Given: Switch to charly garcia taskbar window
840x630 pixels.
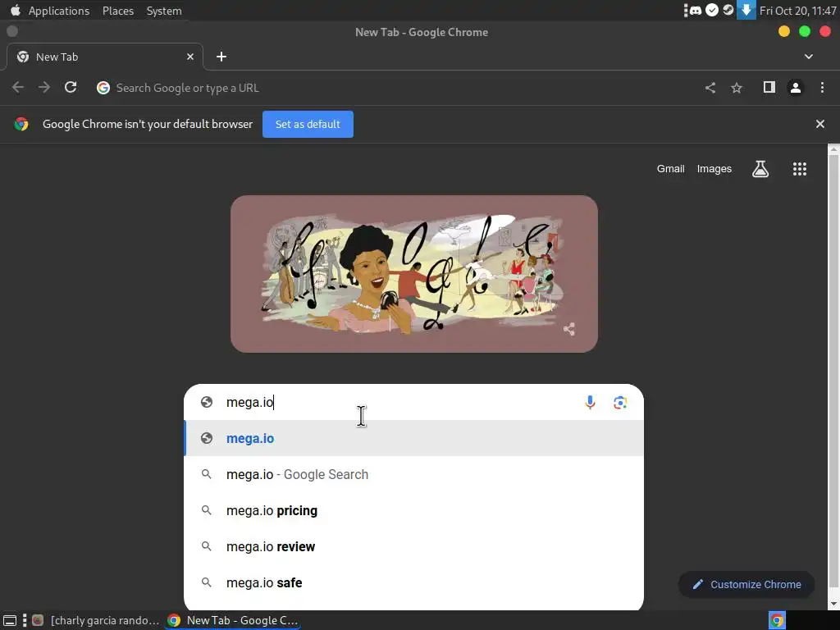Looking at the screenshot, I should pyautogui.click(x=97, y=620).
